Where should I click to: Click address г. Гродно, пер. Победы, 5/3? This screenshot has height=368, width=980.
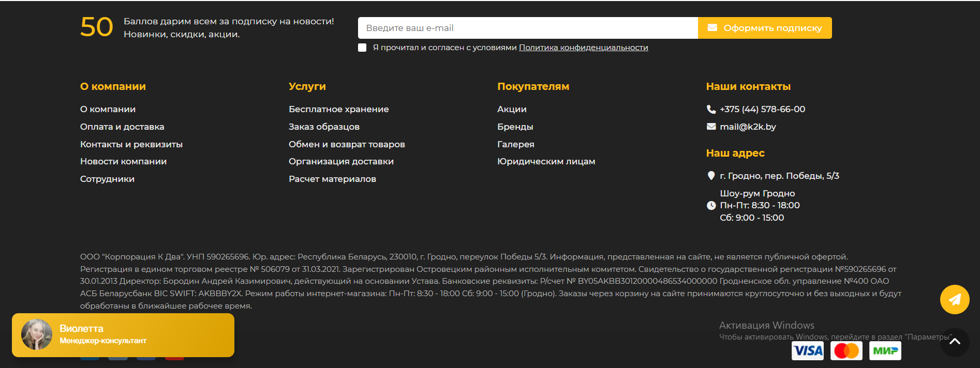click(779, 176)
